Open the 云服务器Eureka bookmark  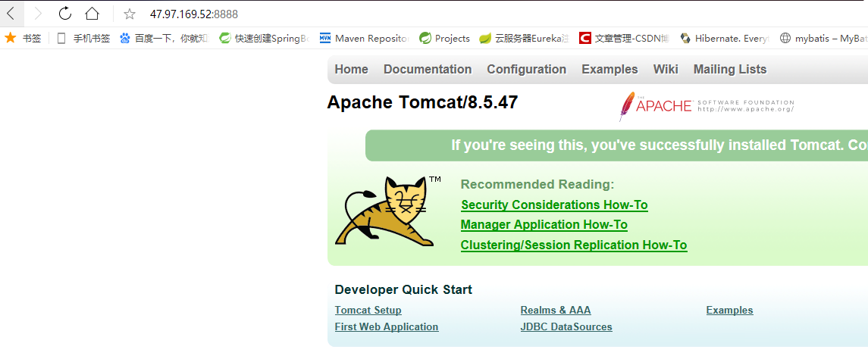525,38
